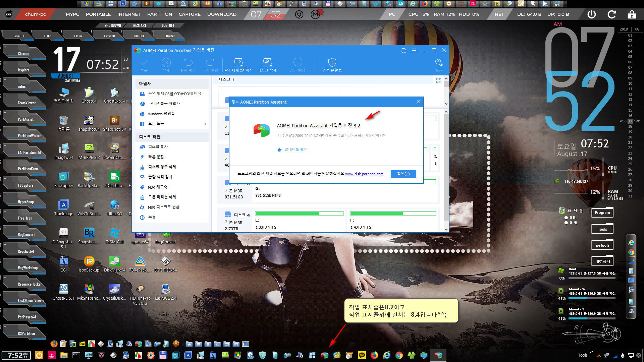Launch PartAssist from left sidebar
The image size is (644, 362).
click(25, 119)
